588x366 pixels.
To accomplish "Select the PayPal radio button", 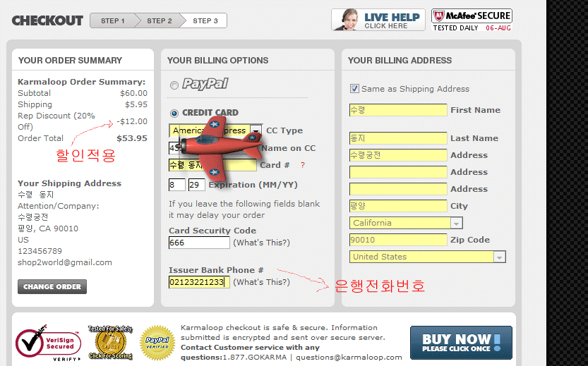I will pyautogui.click(x=174, y=85).
